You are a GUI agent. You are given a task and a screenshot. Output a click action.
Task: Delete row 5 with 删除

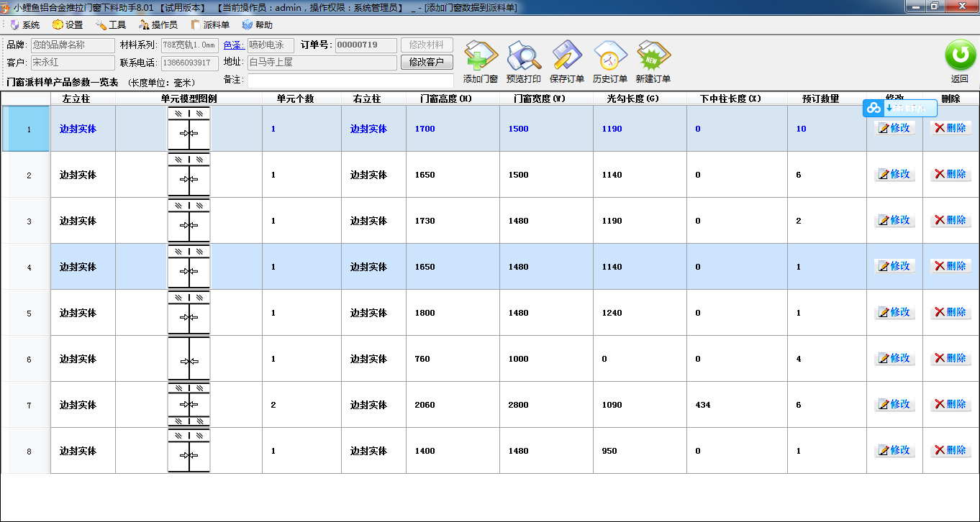950,312
